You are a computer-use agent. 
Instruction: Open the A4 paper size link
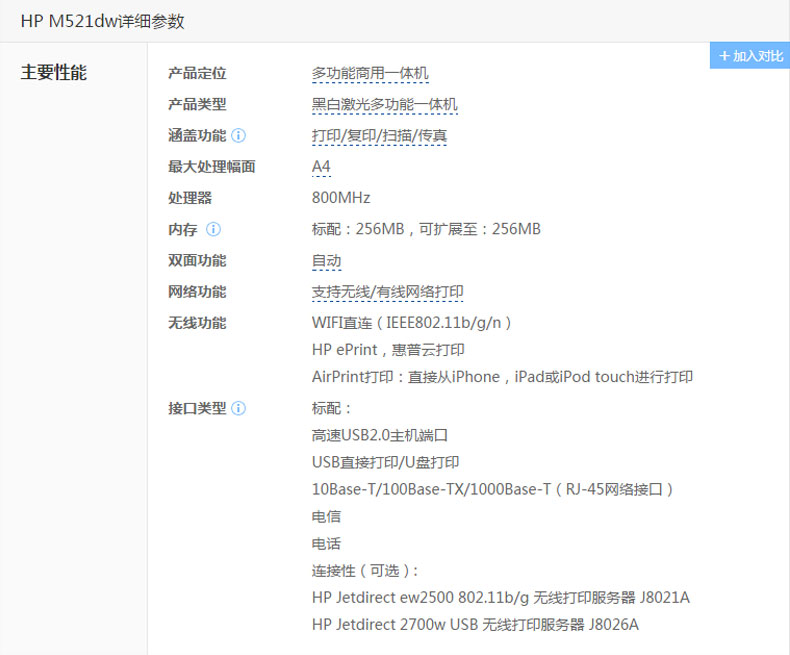coord(321,166)
